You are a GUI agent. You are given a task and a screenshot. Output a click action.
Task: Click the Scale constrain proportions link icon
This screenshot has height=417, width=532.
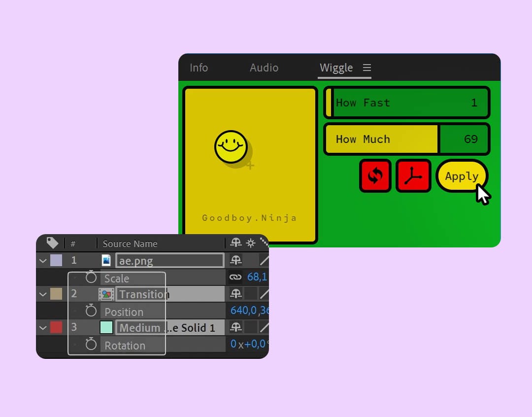[236, 278]
